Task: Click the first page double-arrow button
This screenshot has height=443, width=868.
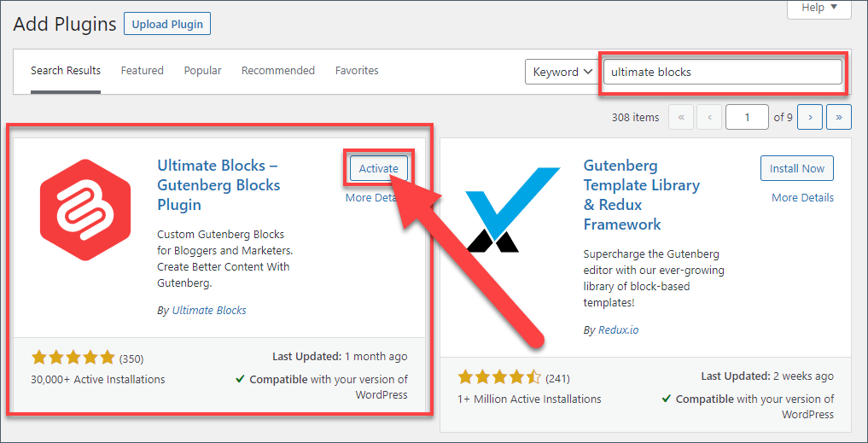Action: coord(681,118)
